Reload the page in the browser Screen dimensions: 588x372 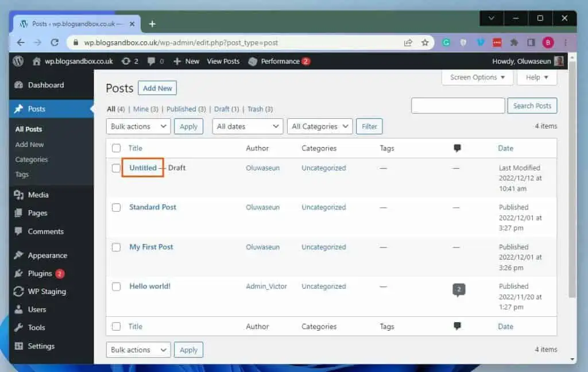[55, 42]
